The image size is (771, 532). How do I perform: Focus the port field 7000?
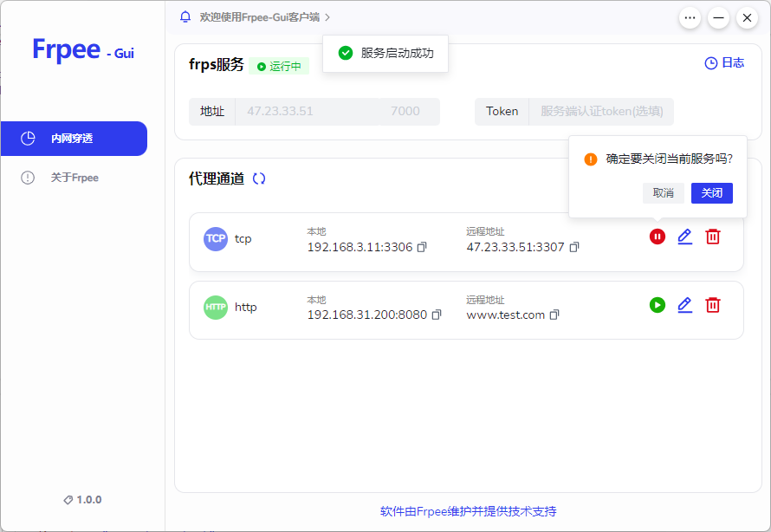(x=409, y=112)
